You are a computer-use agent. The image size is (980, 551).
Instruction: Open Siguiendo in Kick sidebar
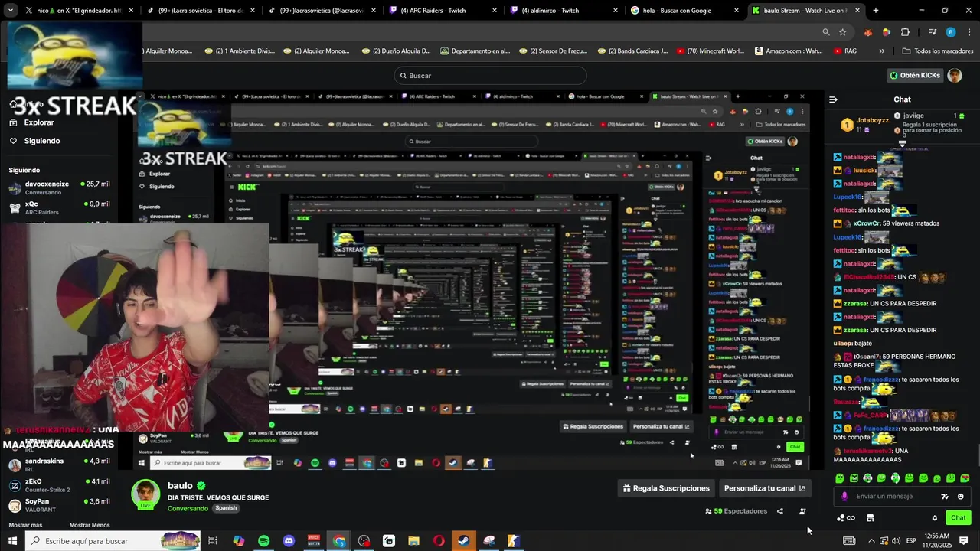pos(34,141)
